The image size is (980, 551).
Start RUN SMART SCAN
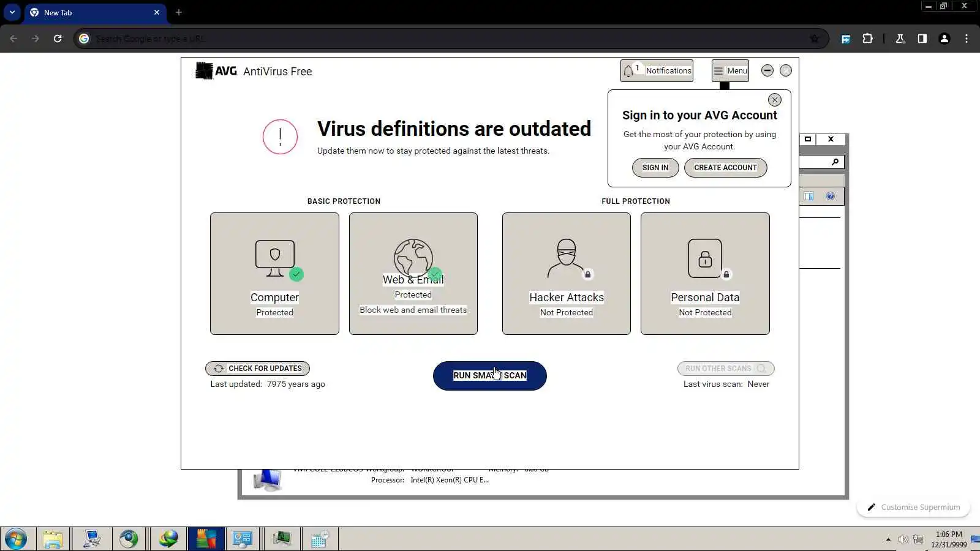pos(490,376)
